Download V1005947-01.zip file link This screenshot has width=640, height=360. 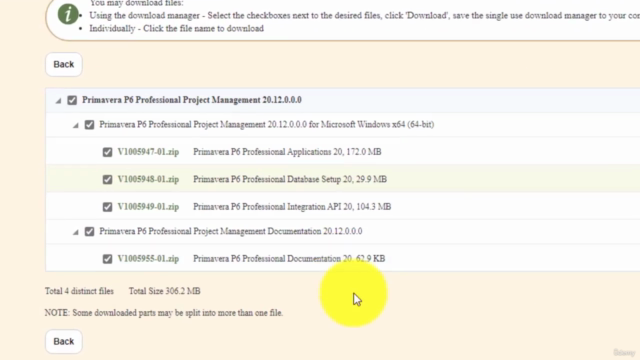pos(148,152)
